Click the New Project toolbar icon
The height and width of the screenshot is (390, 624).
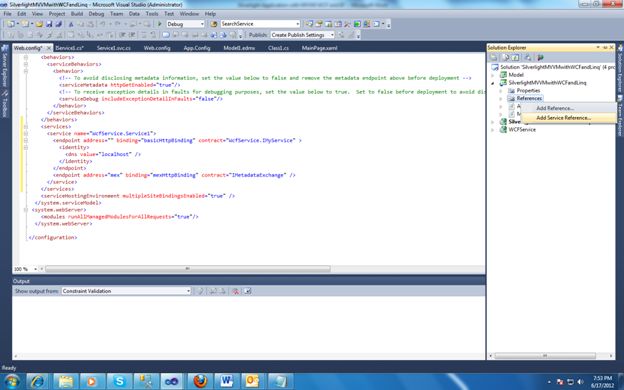(x=11, y=24)
